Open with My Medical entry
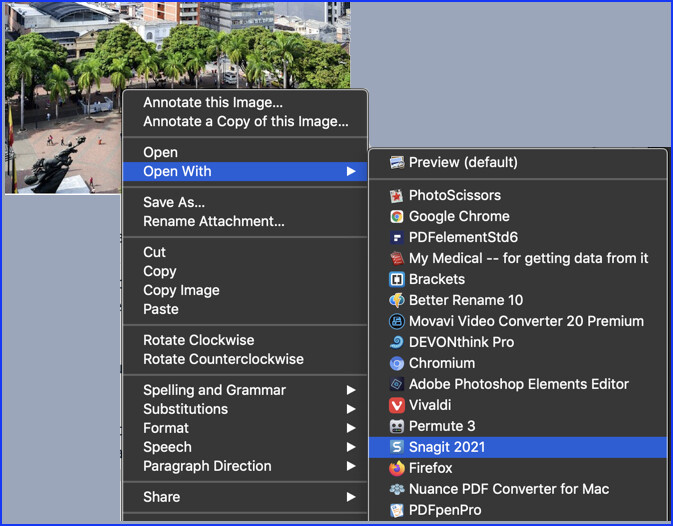The width and height of the screenshot is (673, 526). click(518, 258)
